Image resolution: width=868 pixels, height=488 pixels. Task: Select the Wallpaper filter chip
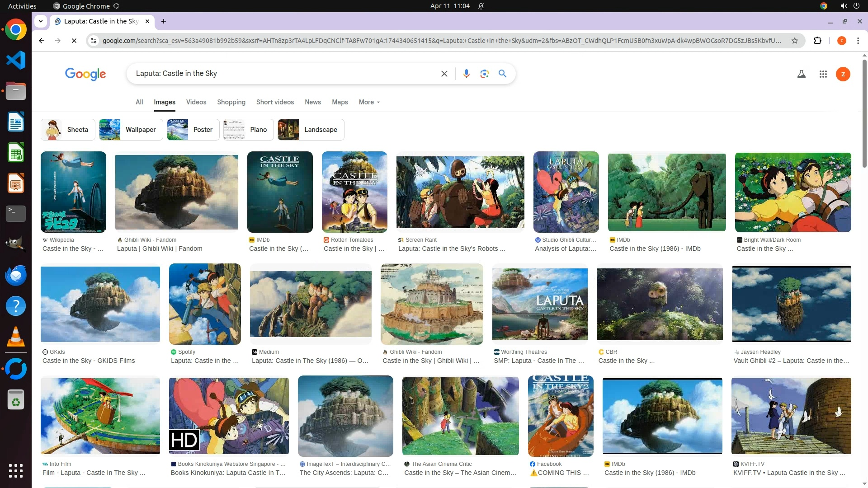click(x=131, y=130)
